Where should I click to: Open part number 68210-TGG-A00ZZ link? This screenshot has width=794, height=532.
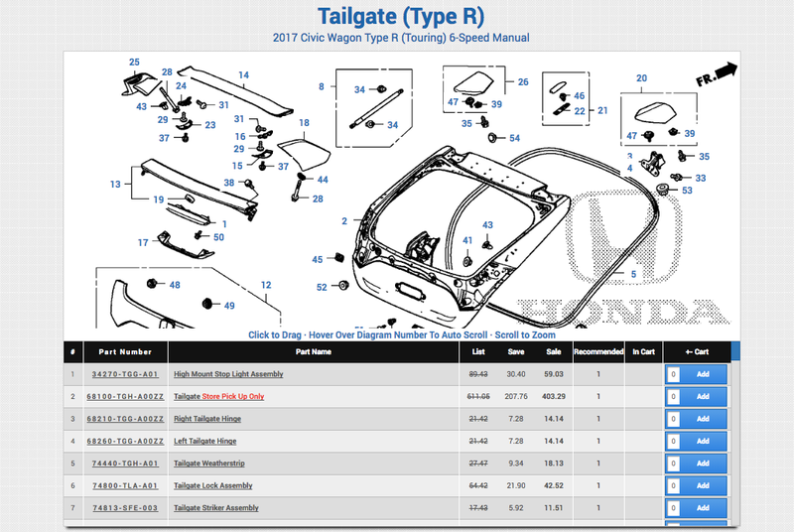tap(125, 419)
